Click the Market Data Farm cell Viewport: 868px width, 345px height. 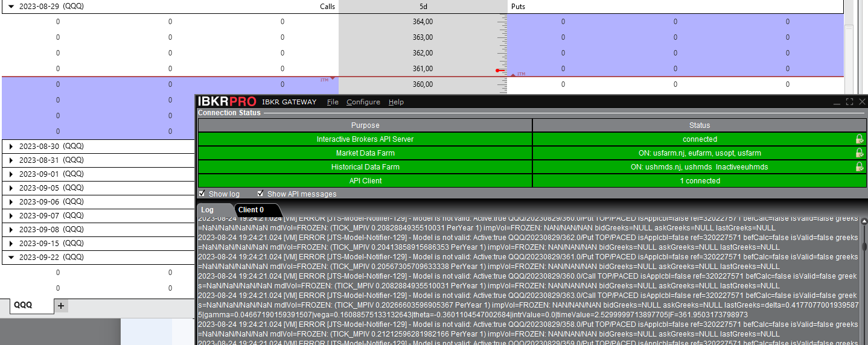[365, 153]
